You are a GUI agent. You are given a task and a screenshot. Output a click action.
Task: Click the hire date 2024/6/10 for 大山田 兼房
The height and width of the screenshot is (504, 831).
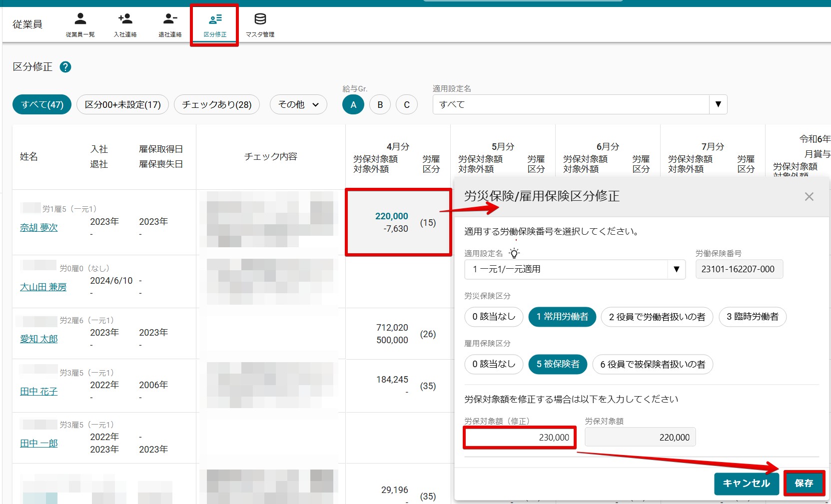point(111,281)
